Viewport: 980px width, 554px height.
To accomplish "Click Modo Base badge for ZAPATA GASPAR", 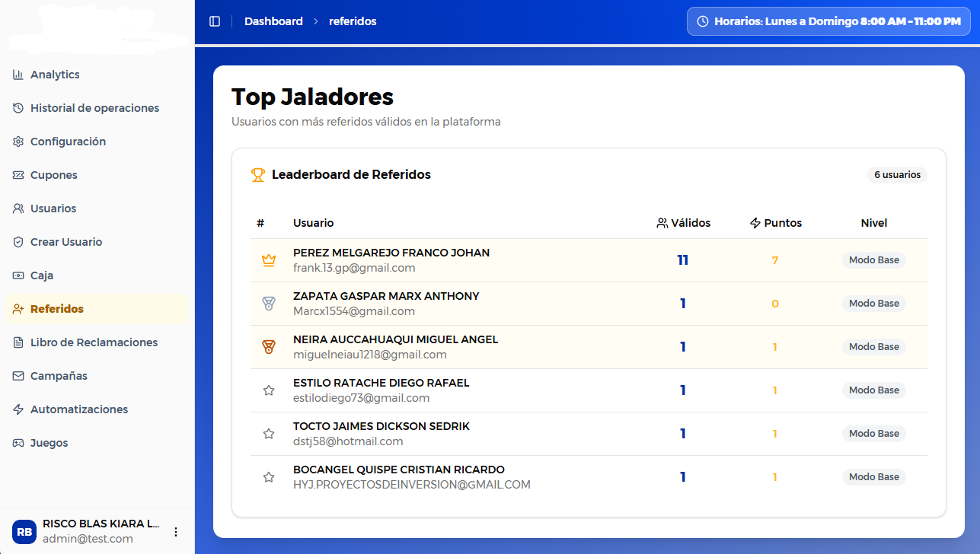I will pos(874,304).
